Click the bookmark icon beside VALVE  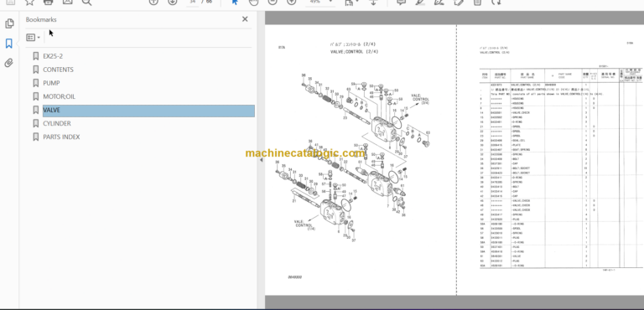tap(36, 110)
